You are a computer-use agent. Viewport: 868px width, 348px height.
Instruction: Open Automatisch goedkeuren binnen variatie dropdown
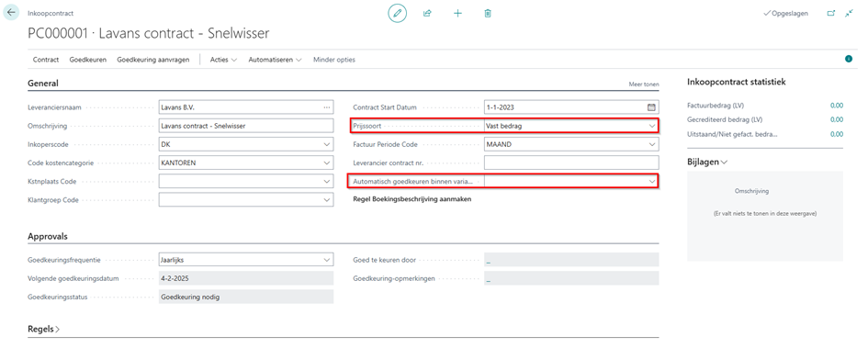[651, 181]
